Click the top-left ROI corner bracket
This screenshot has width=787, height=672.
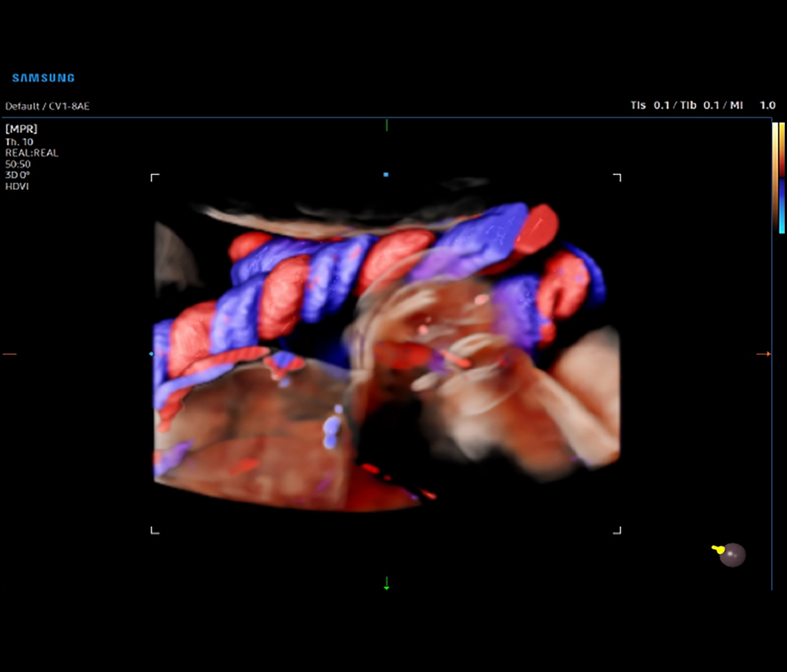coord(154,177)
